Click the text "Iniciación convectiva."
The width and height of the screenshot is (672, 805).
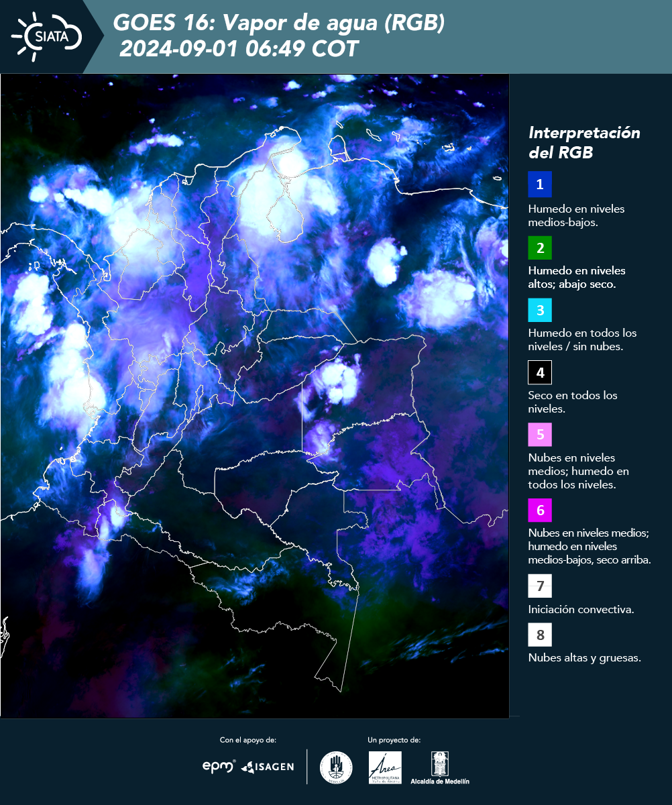[581, 610]
